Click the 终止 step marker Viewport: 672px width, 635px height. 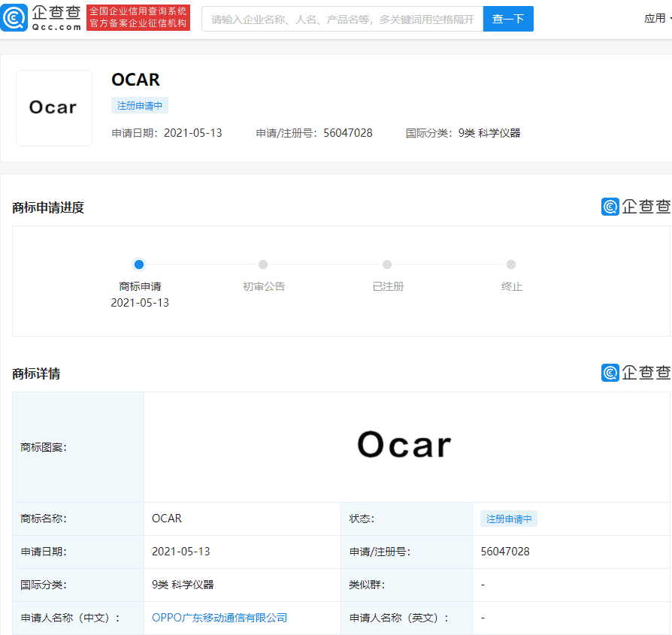tap(511, 265)
